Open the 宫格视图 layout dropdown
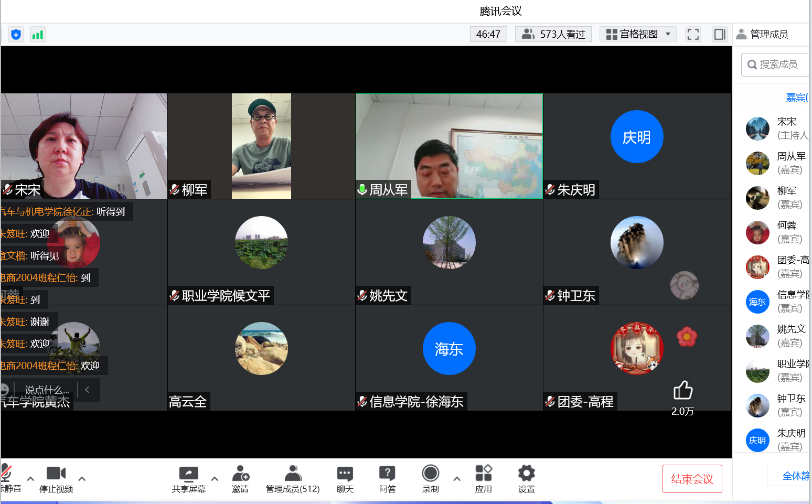Viewport: 812px width, 504px height. [638, 34]
